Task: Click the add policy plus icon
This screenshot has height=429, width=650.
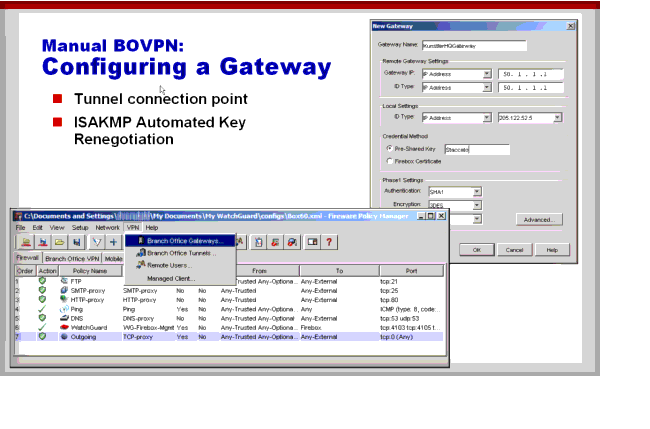Action: (114, 242)
